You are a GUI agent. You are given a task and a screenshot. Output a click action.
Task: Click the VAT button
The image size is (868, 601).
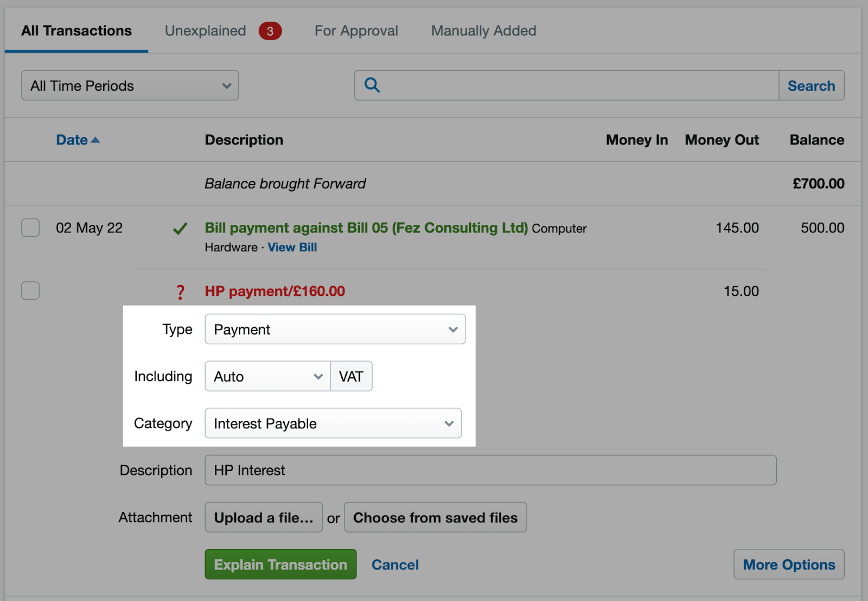pyautogui.click(x=352, y=376)
